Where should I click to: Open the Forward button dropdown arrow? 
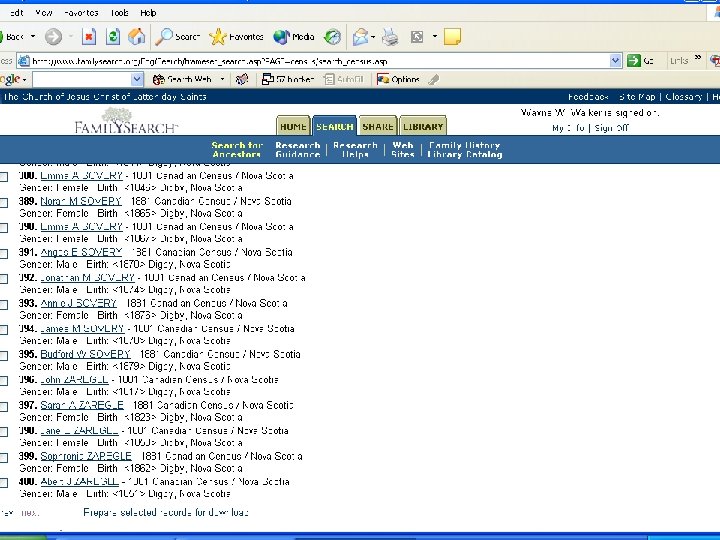71,37
